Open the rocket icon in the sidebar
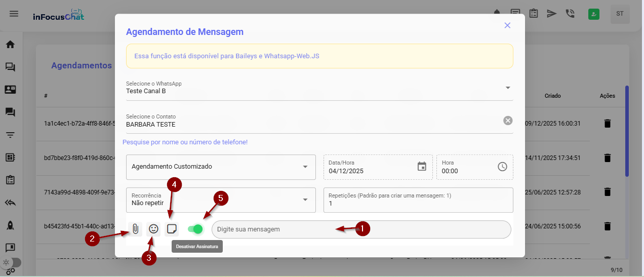 click(x=10, y=225)
